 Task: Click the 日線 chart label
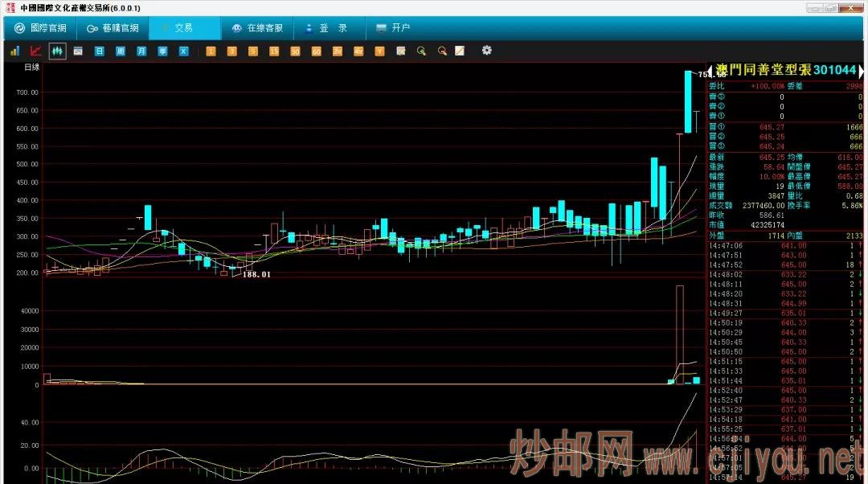[32, 68]
